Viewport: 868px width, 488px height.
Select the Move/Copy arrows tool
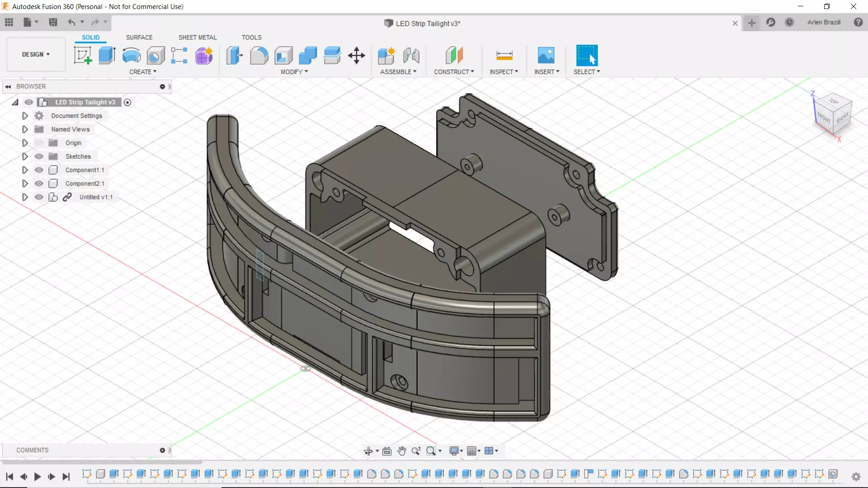[x=357, y=56]
